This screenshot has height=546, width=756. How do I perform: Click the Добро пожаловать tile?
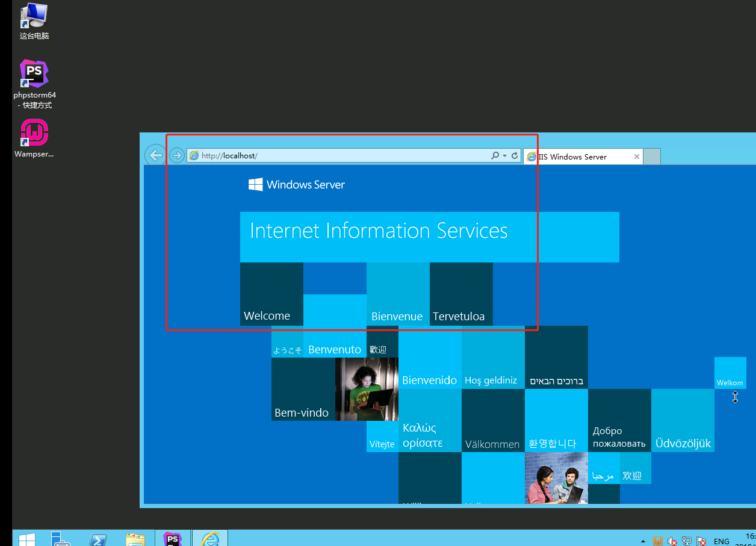coord(619,420)
